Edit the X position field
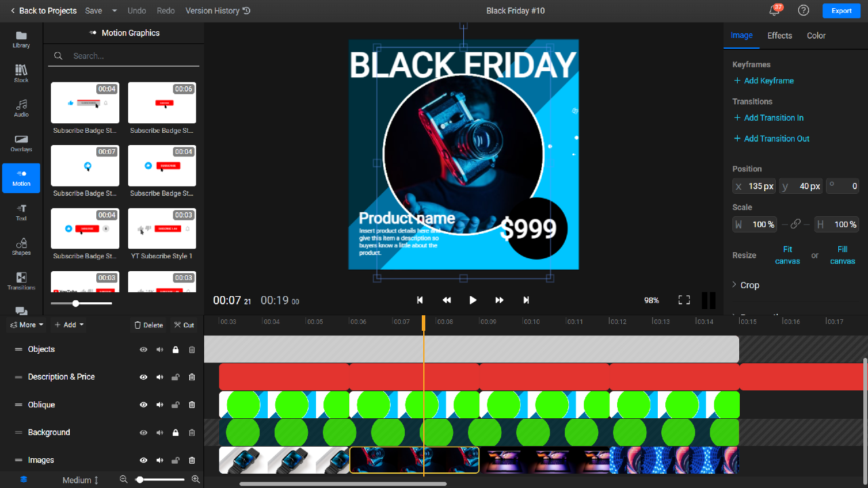The image size is (868, 488). pyautogui.click(x=754, y=186)
